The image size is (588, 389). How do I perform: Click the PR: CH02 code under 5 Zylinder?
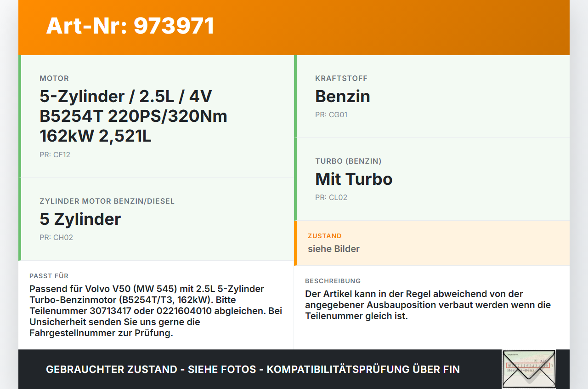pyautogui.click(x=56, y=237)
